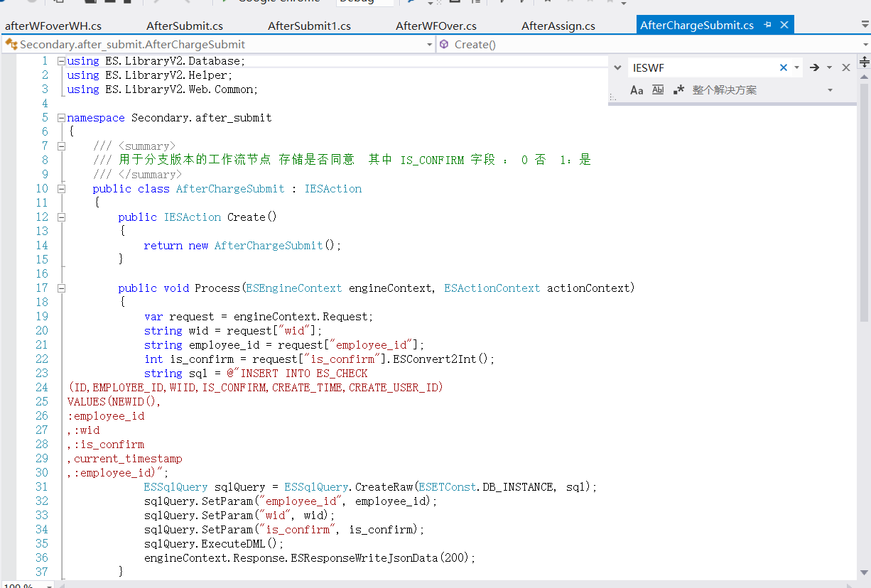Open the AfterAssign.cs tab
This screenshot has width=871, height=588.
click(x=558, y=26)
